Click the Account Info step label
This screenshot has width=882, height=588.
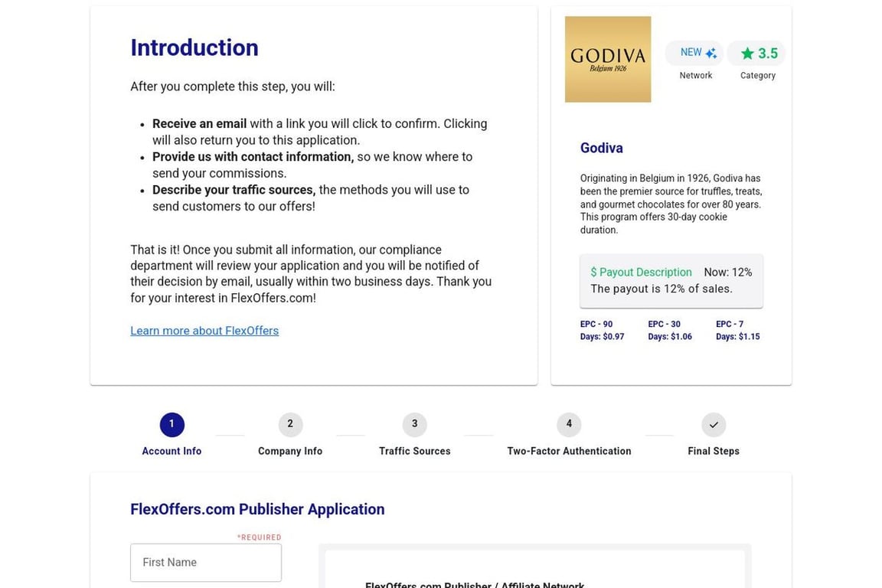(x=171, y=451)
